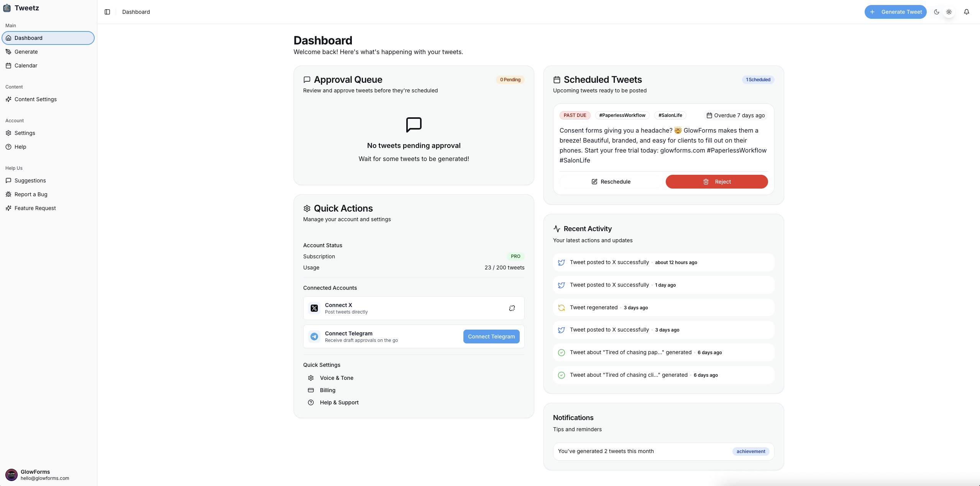Select the #PaperlessWorkflow hashtag tag
980x486 pixels.
622,115
